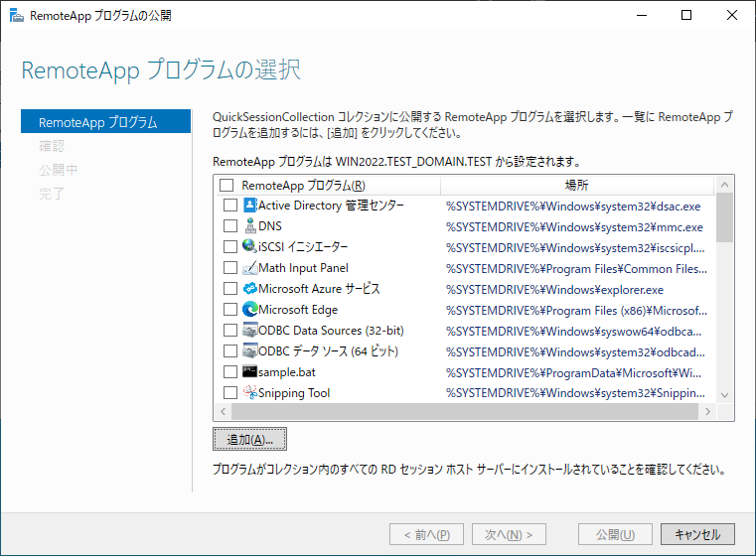Screen dimensions: 756x556
Task: Select the 完了 wizard step
Action: (x=52, y=194)
